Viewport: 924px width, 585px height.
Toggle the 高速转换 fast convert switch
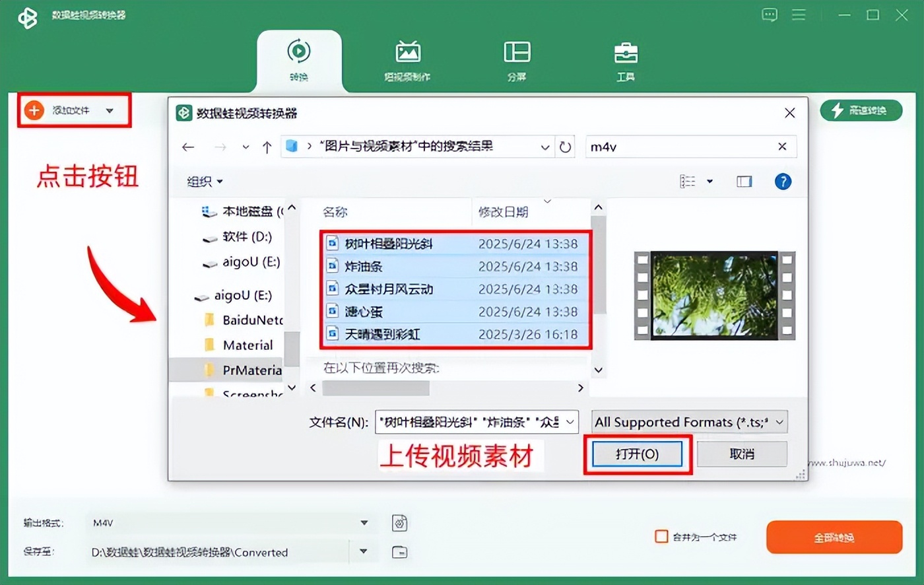point(861,110)
